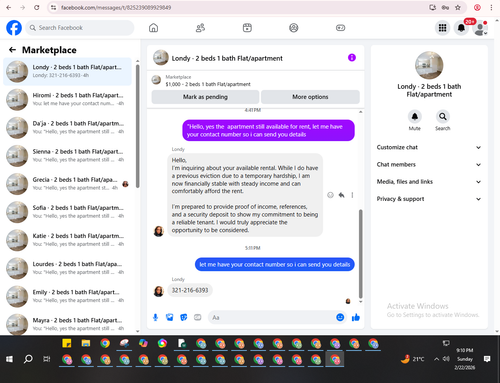Click More options button

pos(310,97)
